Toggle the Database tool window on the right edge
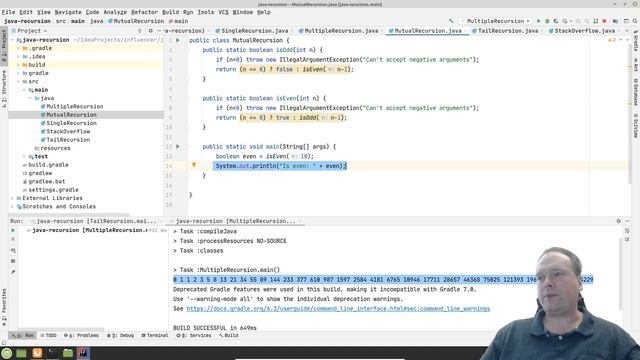 (636, 91)
